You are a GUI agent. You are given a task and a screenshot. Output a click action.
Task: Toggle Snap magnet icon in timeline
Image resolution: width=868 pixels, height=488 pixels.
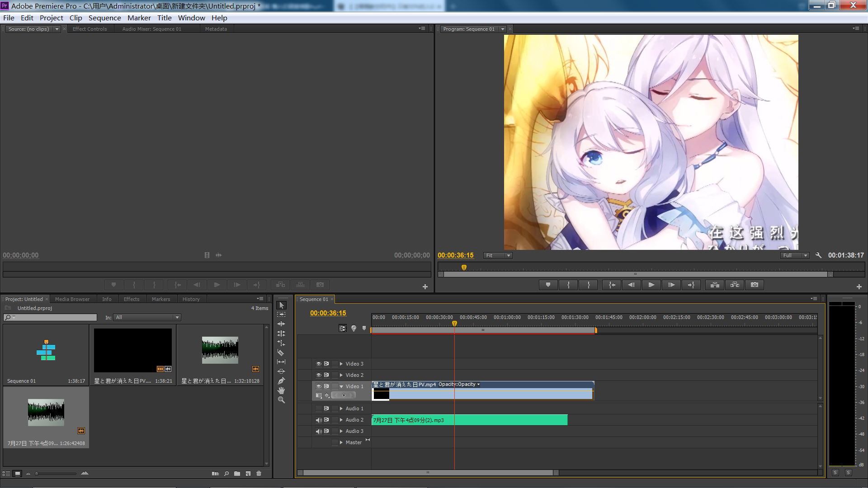(x=343, y=328)
